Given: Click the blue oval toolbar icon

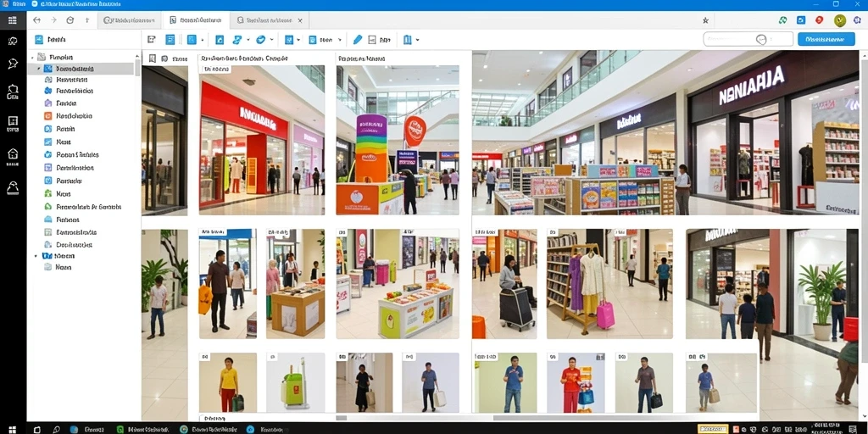Looking at the screenshot, I should tap(260, 39).
